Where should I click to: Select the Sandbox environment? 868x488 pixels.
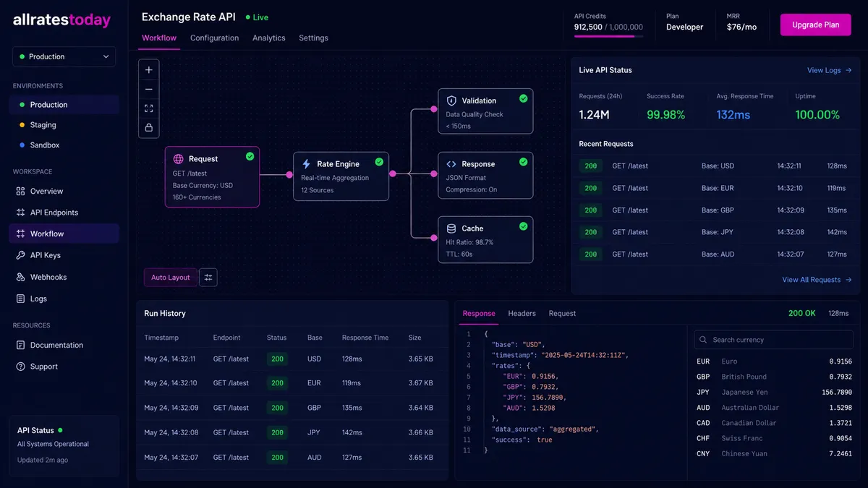(x=64, y=145)
